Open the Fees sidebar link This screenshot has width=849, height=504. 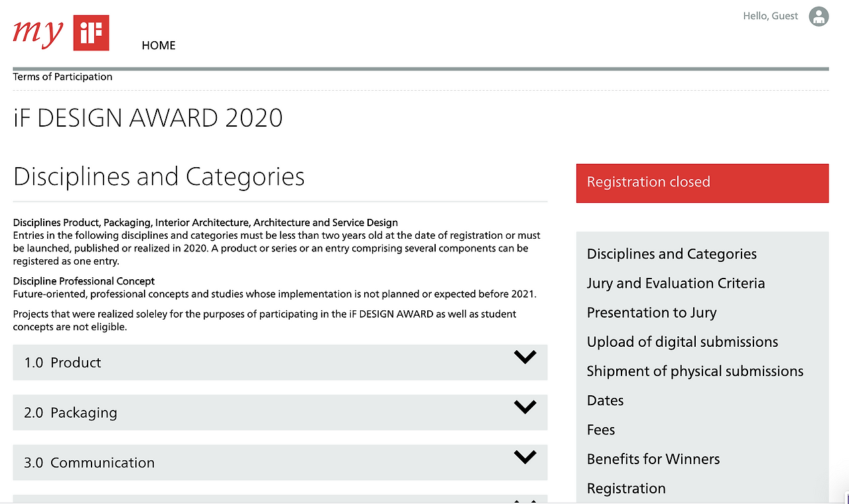pos(600,430)
